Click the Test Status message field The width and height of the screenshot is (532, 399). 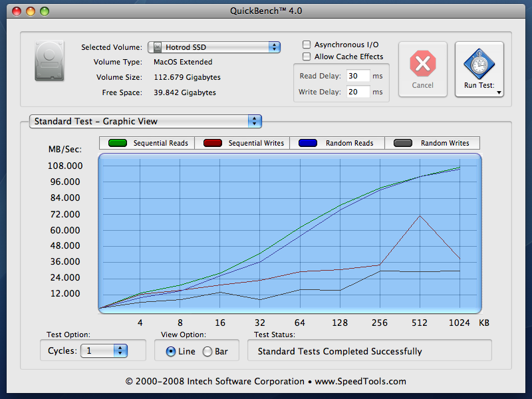click(x=370, y=351)
